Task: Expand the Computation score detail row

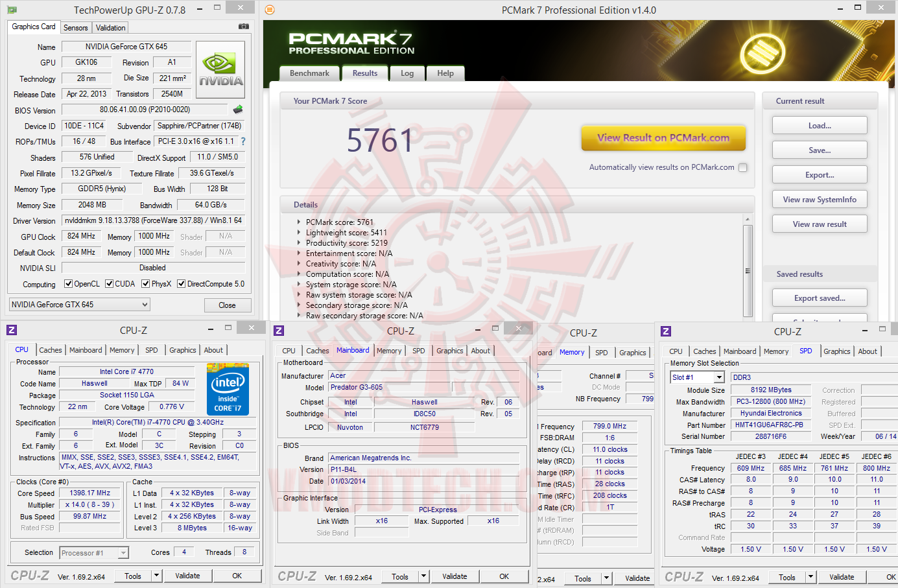Action: 299,274
